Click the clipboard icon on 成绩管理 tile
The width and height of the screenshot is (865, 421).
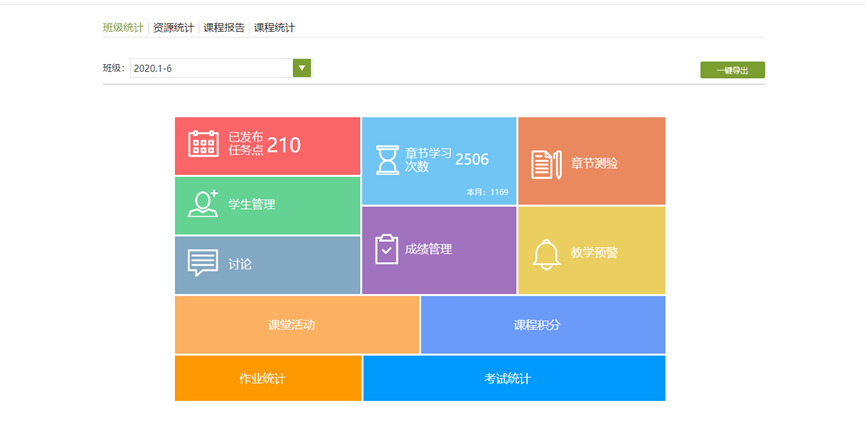(x=386, y=249)
